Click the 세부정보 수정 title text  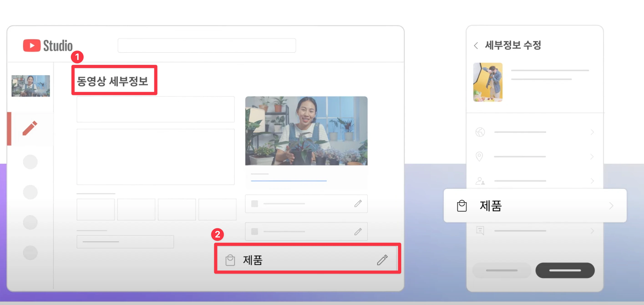(x=513, y=45)
